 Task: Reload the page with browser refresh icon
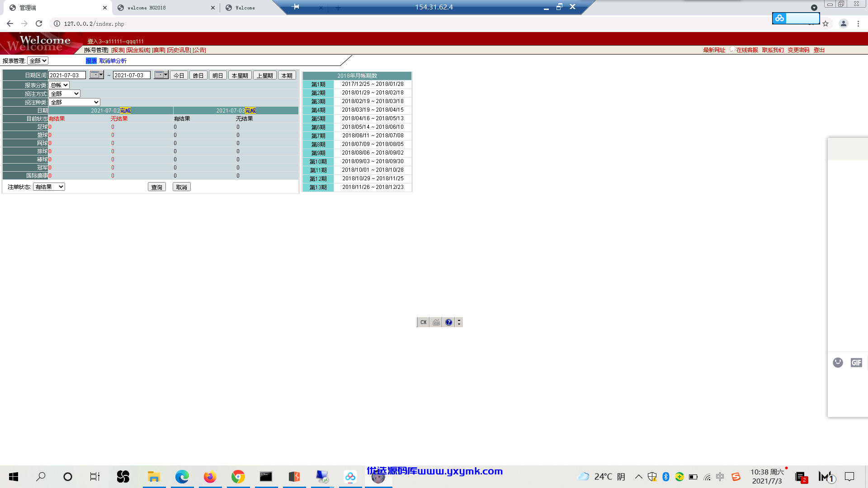39,23
